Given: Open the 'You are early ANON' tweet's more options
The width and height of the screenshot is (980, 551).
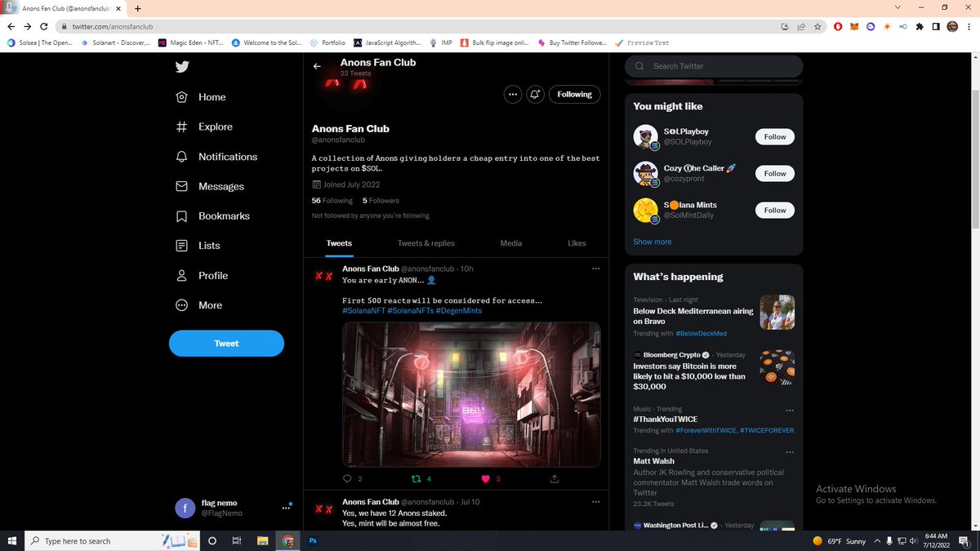Looking at the screenshot, I should coord(595,269).
